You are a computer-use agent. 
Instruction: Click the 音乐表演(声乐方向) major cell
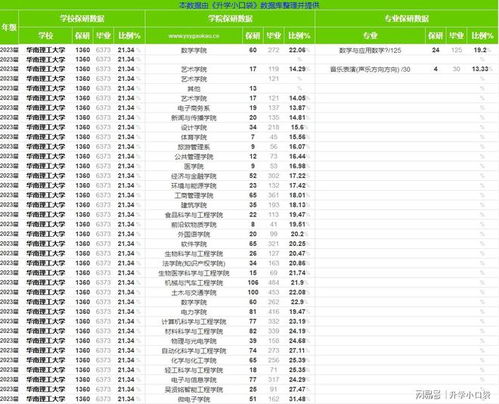pyautogui.click(x=370, y=69)
